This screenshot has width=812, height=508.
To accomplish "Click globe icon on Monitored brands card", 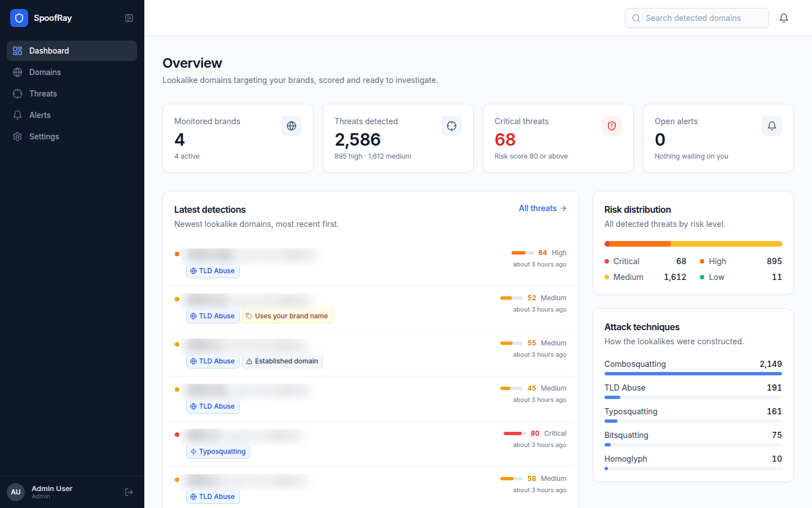I will (292, 126).
